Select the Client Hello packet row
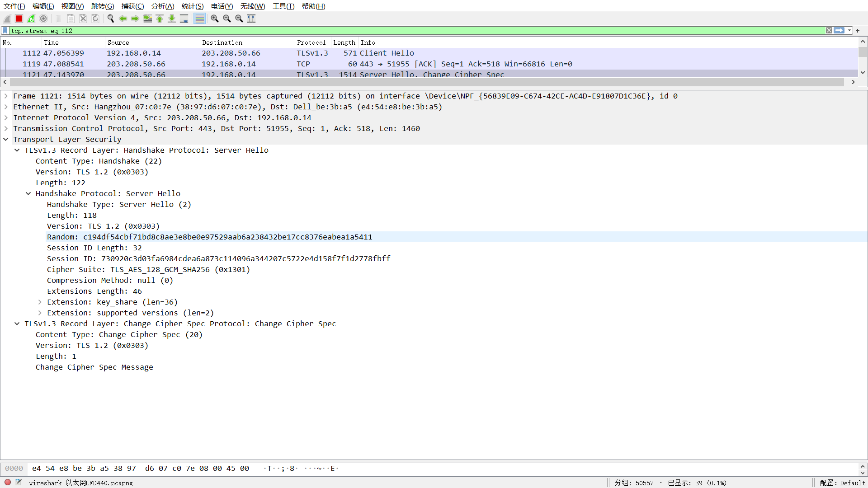868x488 pixels. coord(387,53)
